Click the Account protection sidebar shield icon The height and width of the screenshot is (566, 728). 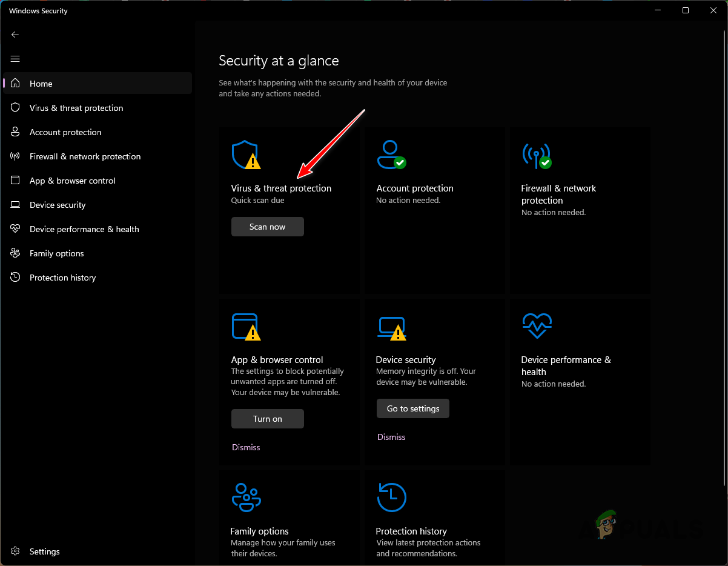pyautogui.click(x=15, y=132)
